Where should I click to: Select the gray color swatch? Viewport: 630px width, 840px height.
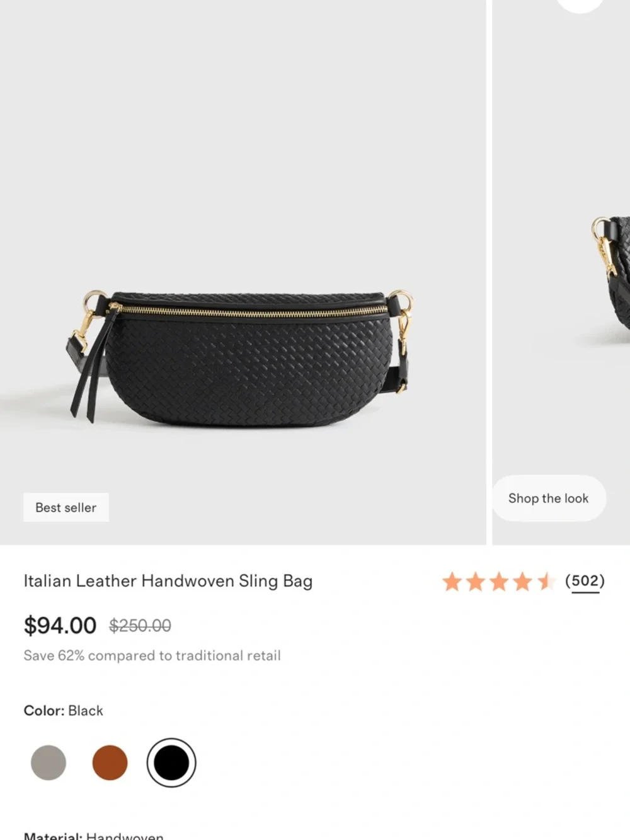coord(49,762)
